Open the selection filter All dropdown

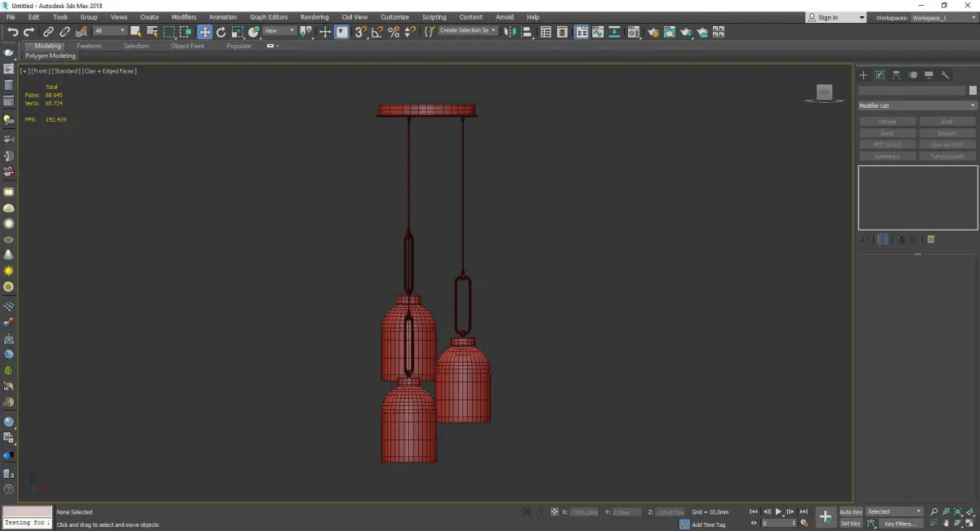click(x=109, y=31)
